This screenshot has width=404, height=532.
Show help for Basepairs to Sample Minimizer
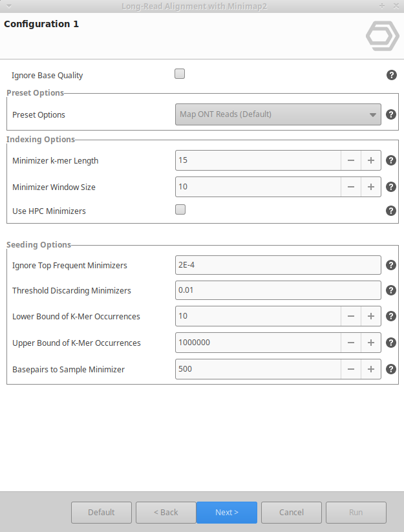[391, 369]
